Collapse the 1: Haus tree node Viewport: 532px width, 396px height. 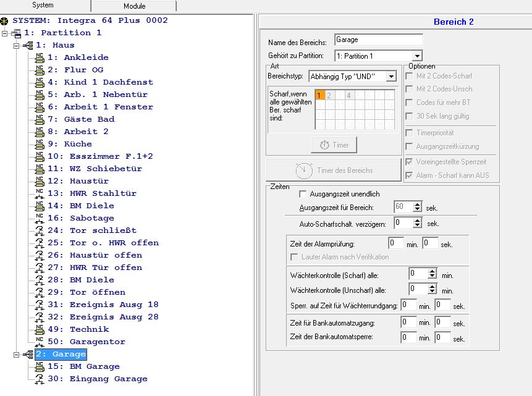point(15,45)
